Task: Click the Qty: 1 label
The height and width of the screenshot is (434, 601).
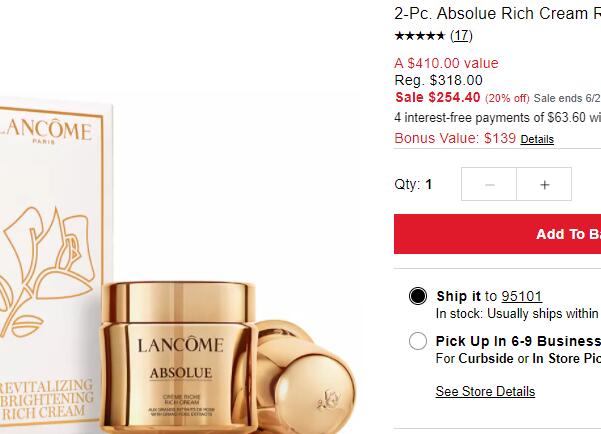Action: click(413, 184)
